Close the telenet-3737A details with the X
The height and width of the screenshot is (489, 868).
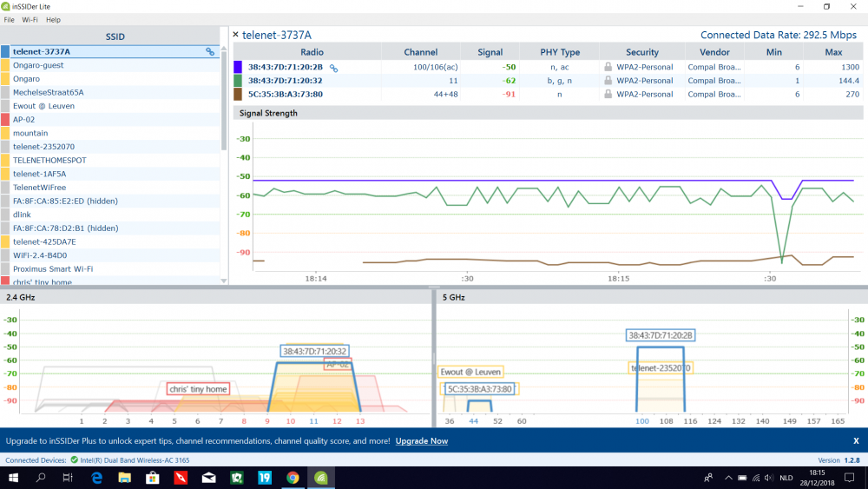235,35
